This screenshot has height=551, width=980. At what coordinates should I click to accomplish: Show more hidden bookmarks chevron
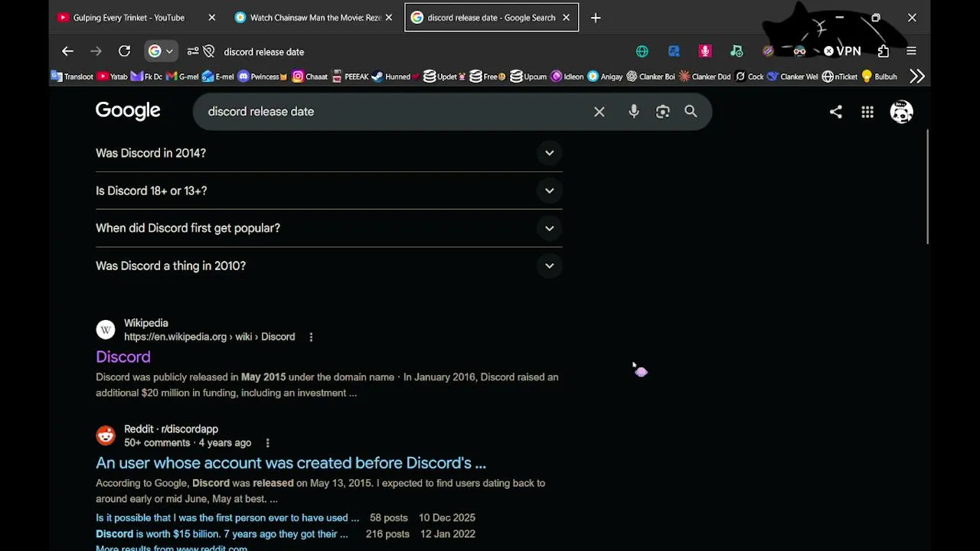tap(917, 77)
